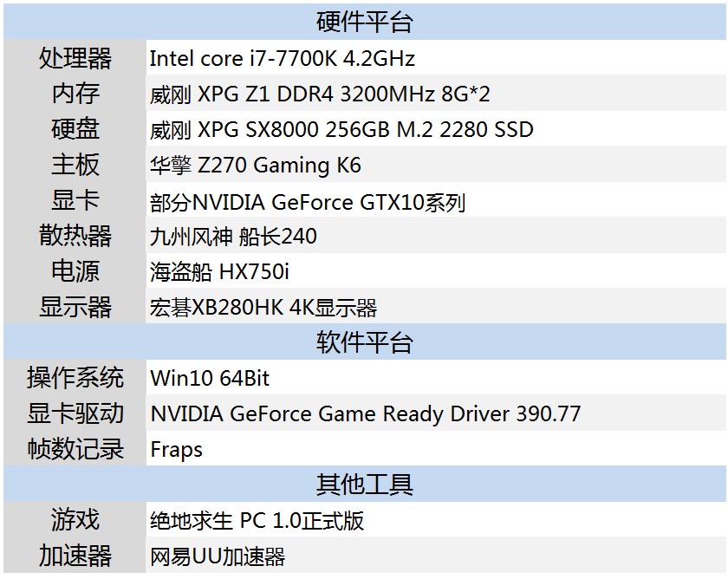Select the 海盗船 HX750i power supply cell
The height and width of the screenshot is (579, 728).
(219, 271)
